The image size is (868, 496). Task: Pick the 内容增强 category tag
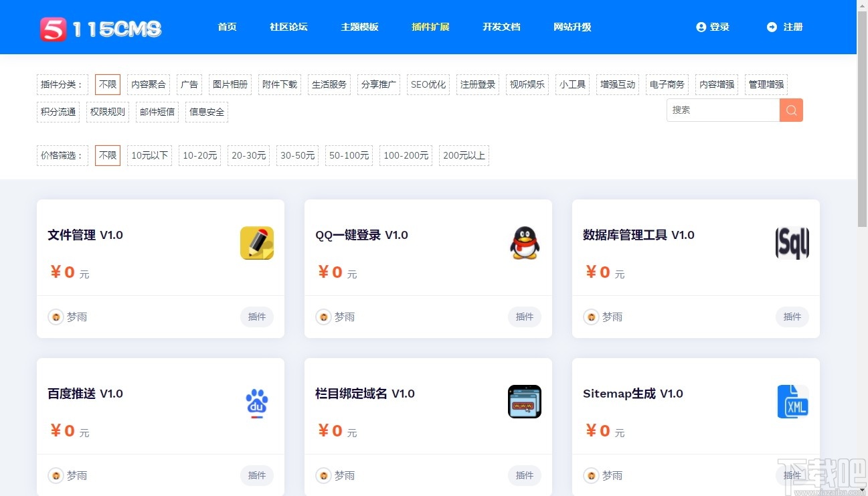pyautogui.click(x=717, y=84)
